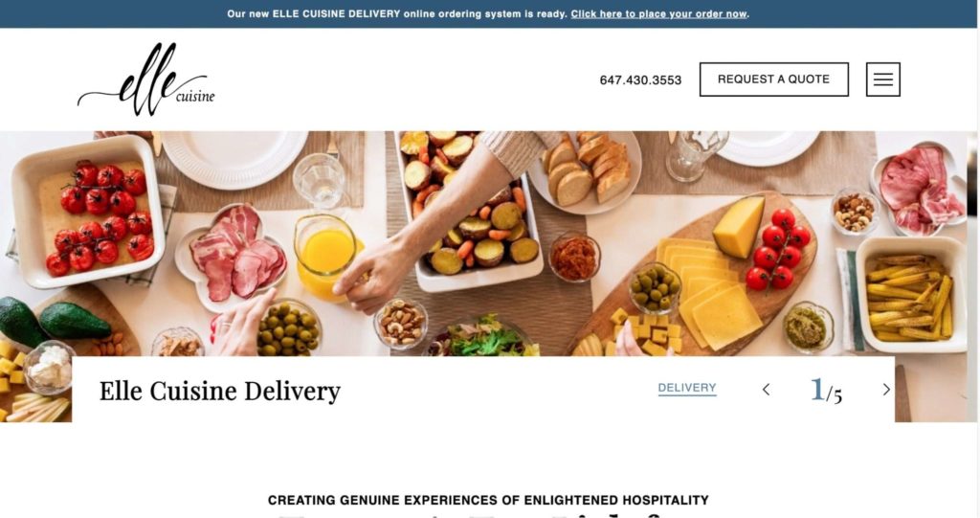Image resolution: width=980 pixels, height=518 pixels.
Task: Click the plate of sliced bread
Action: click(585, 169)
